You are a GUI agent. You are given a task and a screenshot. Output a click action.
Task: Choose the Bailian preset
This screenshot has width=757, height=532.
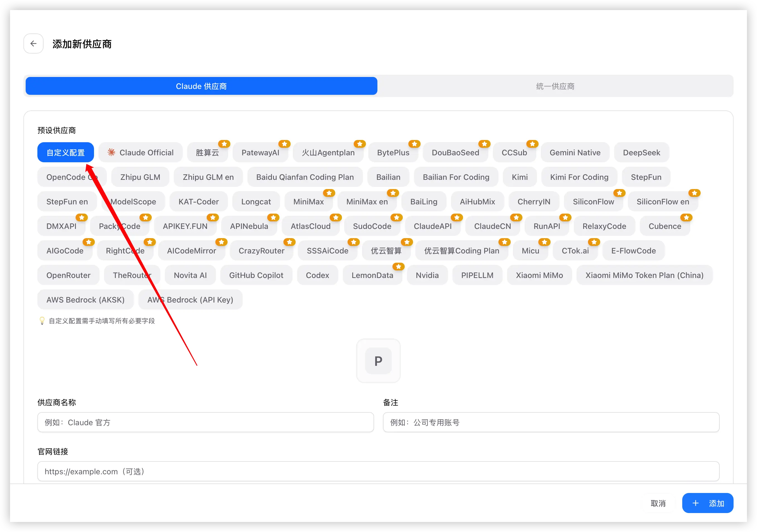(x=388, y=177)
